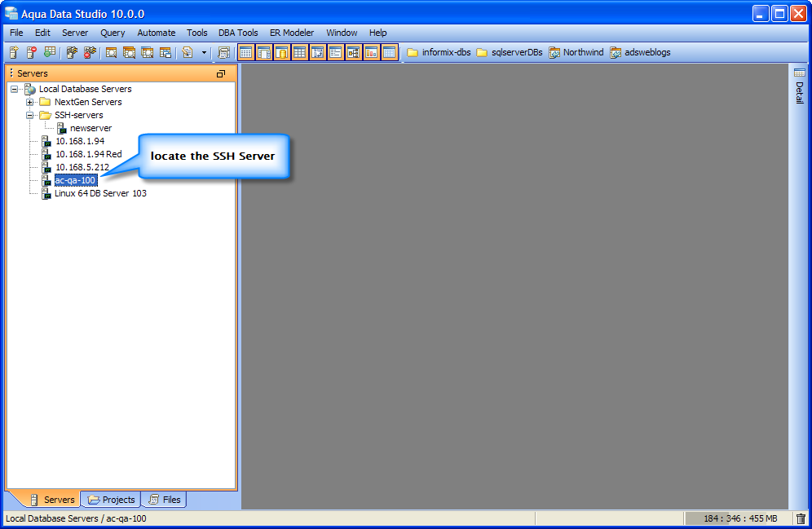Viewport: 812px width, 529px height.
Task: Open the Window menu
Action: coord(342,33)
